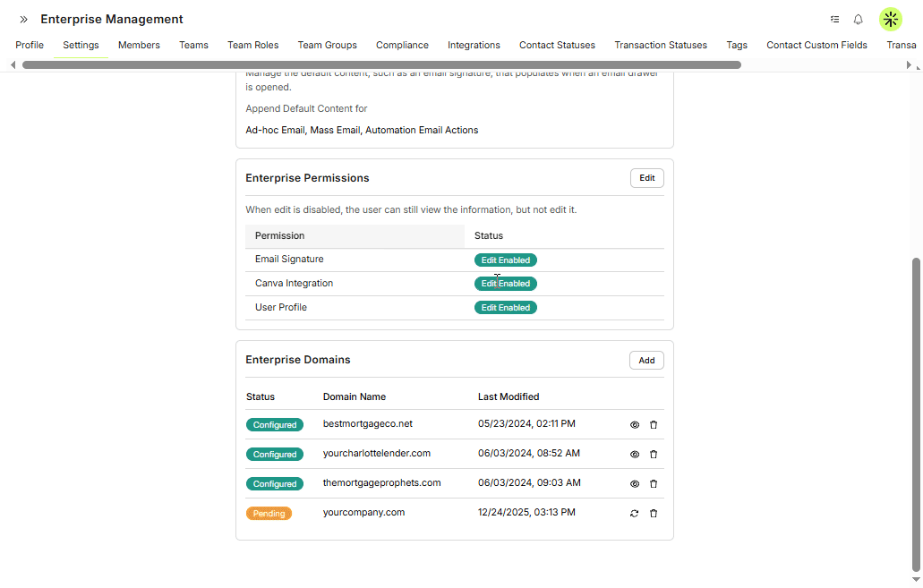Viewport: 923px width, 588px height.
Task: Click the vertical page scrollbar
Action: coord(916,412)
